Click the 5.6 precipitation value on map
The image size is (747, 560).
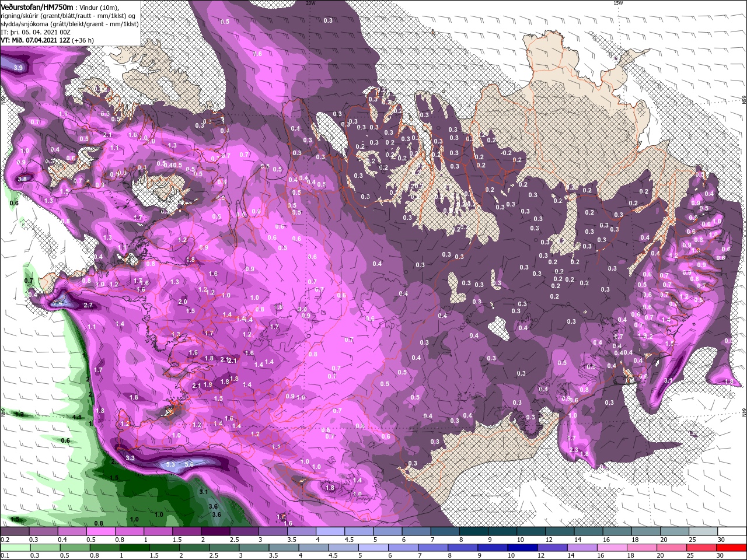[189, 464]
